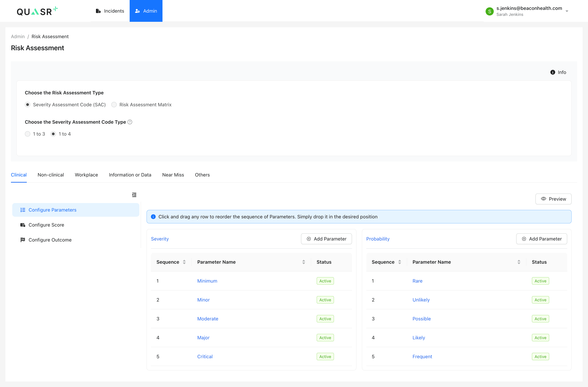Click the Preview button
Viewport: 588px width, 387px height.
click(553, 199)
